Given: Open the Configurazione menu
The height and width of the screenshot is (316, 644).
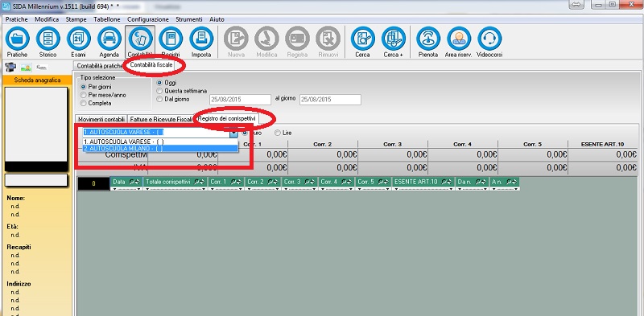Looking at the screenshot, I should [148, 19].
